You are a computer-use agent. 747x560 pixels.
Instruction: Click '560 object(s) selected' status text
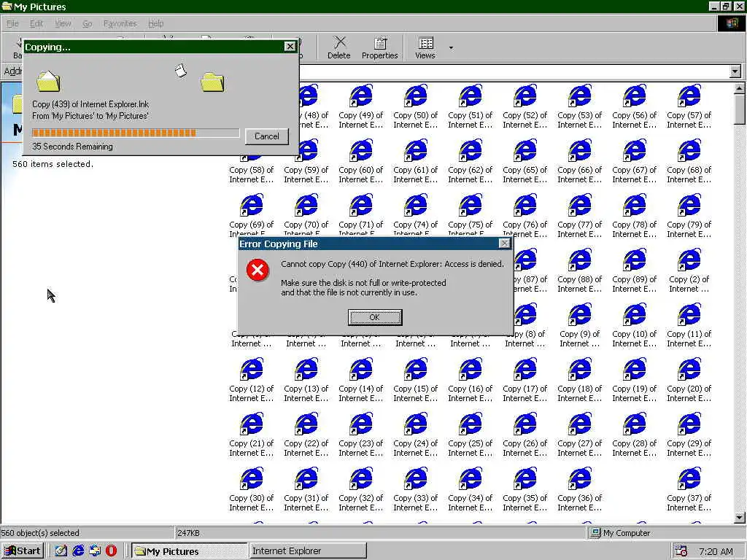(x=40, y=533)
